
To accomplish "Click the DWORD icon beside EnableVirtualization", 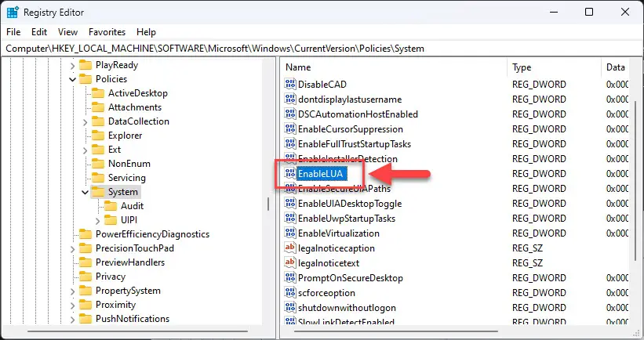I will (x=290, y=233).
